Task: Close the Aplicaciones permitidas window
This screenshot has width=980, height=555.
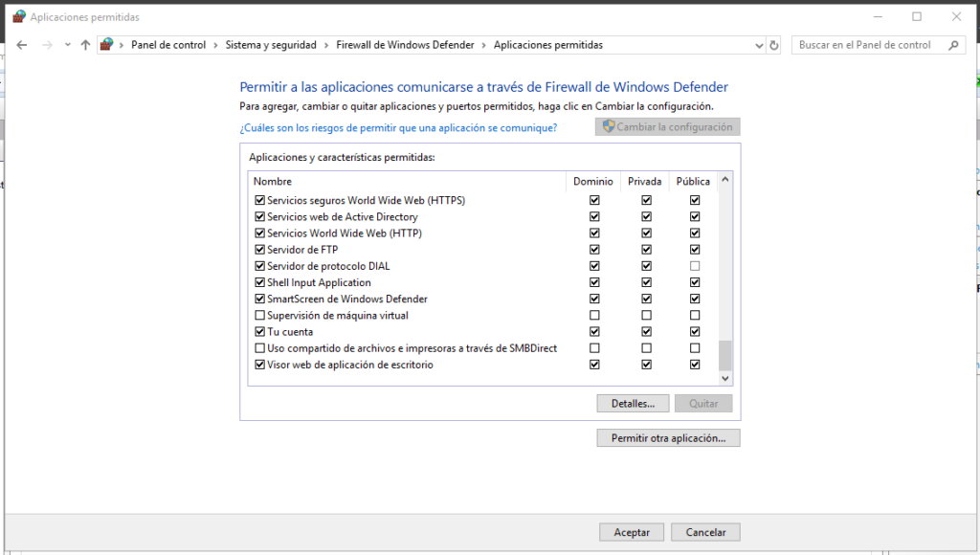Action: pos(956,17)
